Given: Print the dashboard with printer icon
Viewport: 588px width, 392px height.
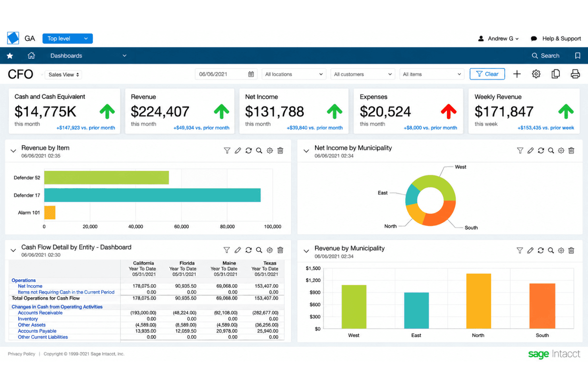Looking at the screenshot, I should coord(575,74).
